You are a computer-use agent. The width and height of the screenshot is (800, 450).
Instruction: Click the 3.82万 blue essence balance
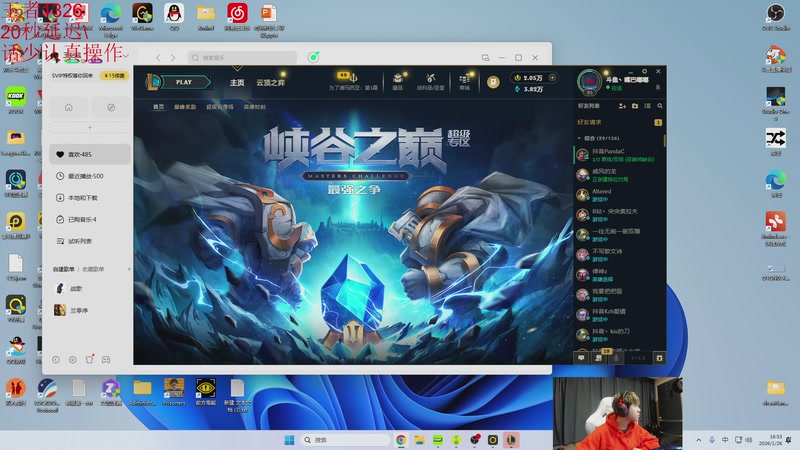pos(529,89)
